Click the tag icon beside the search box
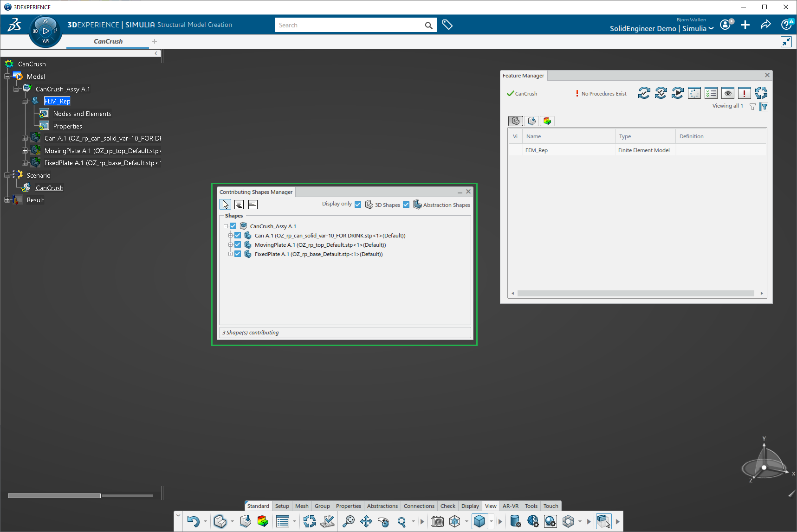Image resolution: width=797 pixels, height=532 pixels. pos(447,25)
